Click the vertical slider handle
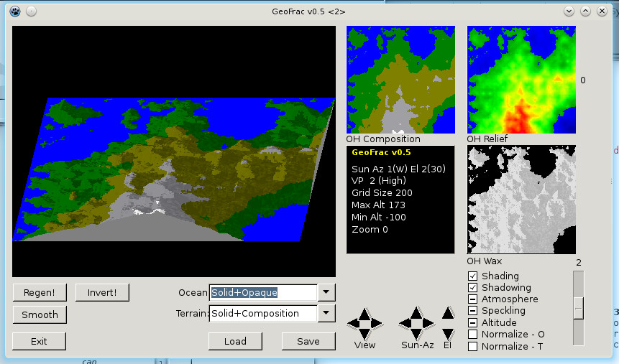 click(x=578, y=307)
